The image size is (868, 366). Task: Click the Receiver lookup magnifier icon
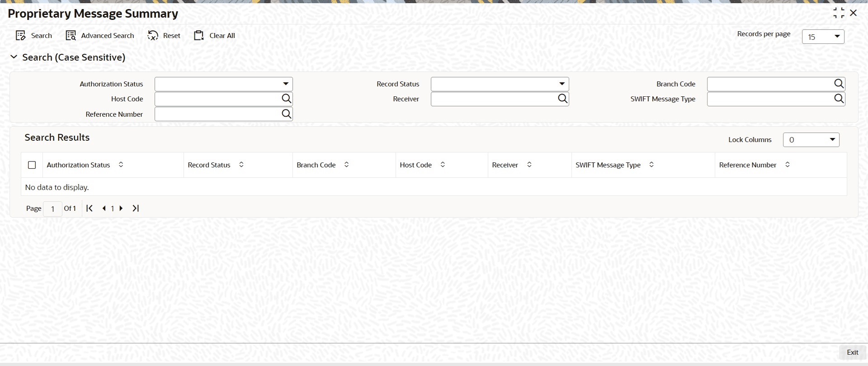(x=562, y=99)
